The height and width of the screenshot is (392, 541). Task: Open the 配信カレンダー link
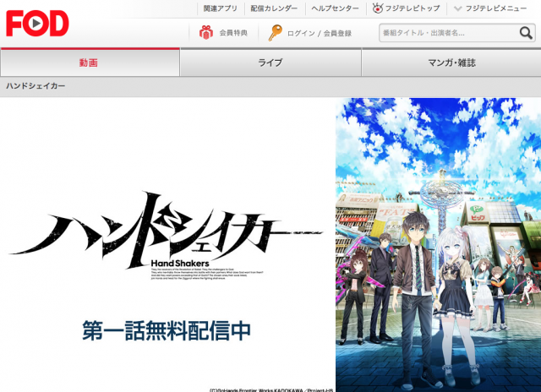(x=274, y=8)
